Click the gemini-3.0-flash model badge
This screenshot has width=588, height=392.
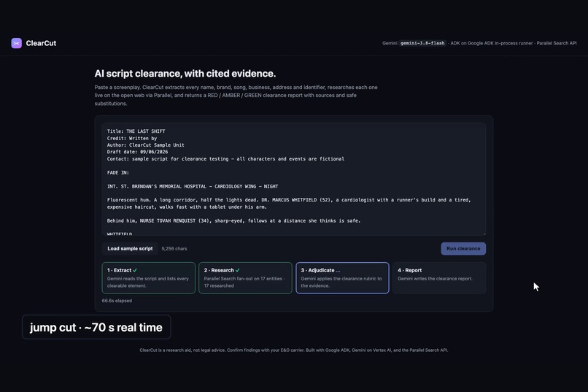click(422, 43)
